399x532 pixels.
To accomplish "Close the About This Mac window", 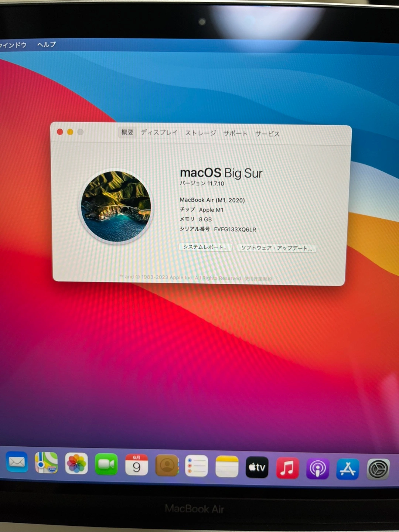I will tap(60, 132).
